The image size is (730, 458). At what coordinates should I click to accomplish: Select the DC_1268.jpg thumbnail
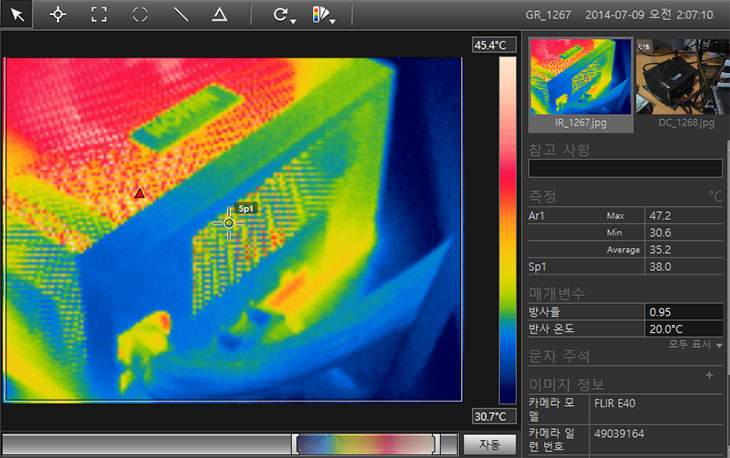[683, 84]
